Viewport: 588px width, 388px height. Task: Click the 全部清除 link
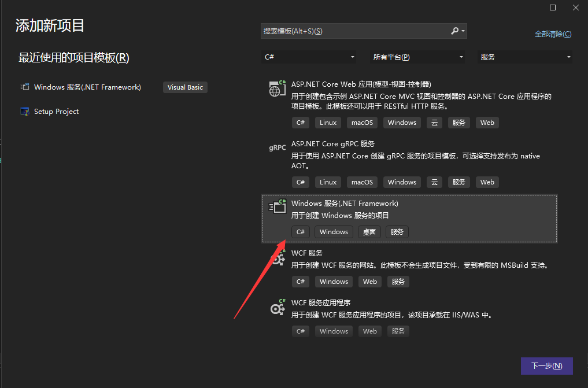553,34
